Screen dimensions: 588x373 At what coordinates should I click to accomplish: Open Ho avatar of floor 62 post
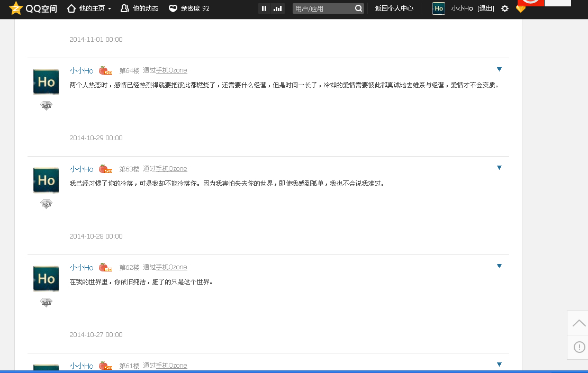click(x=46, y=278)
